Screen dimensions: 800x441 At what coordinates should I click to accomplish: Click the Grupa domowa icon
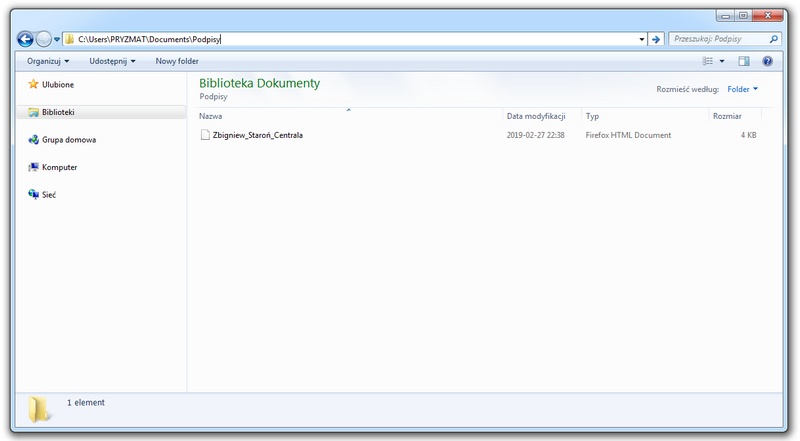click(x=33, y=140)
